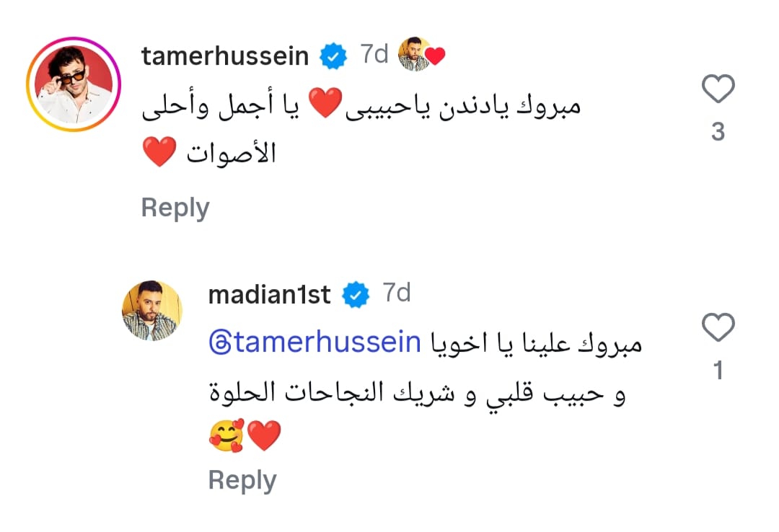
Task: Reply to tamerhussein's comment
Action: [x=175, y=208]
